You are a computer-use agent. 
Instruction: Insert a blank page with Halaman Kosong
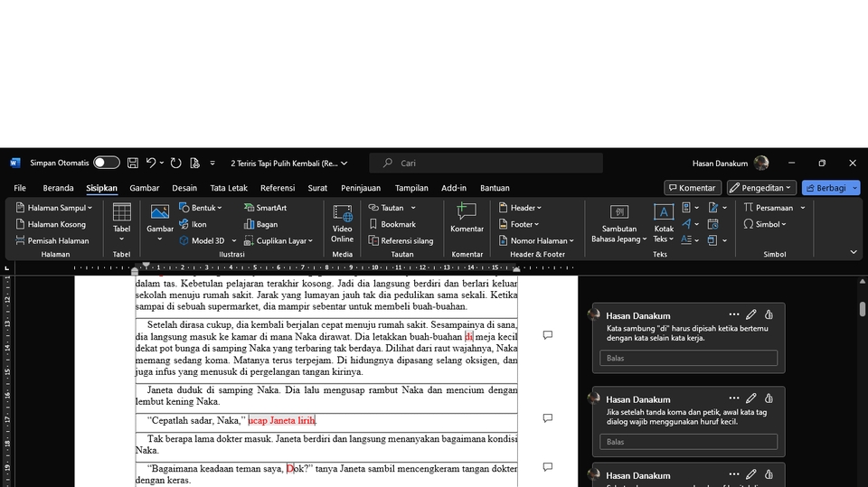pos(51,224)
